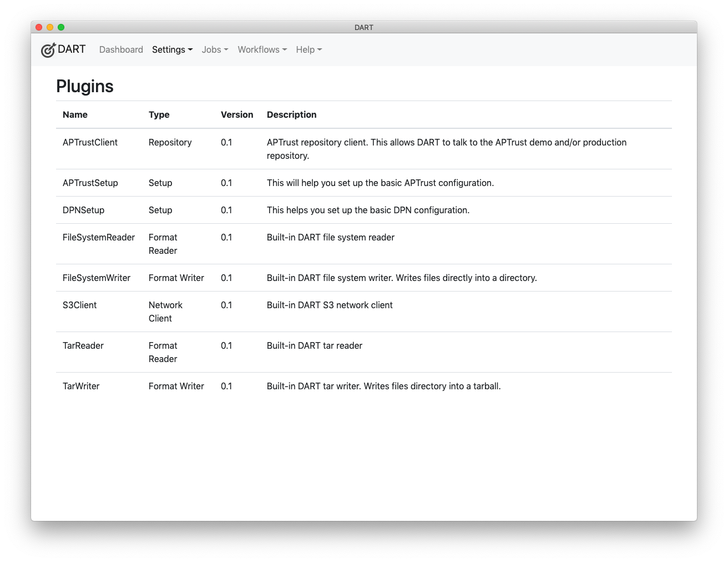Image resolution: width=728 pixels, height=562 pixels.
Task: Click the DART window title bar
Action: coord(364,27)
